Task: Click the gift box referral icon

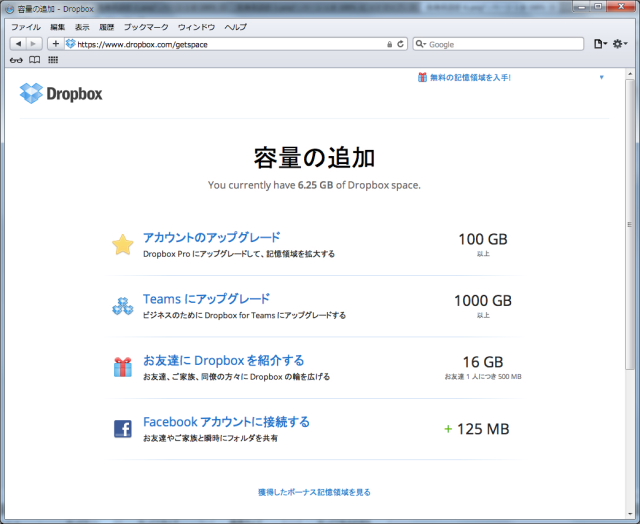Action: (122, 367)
